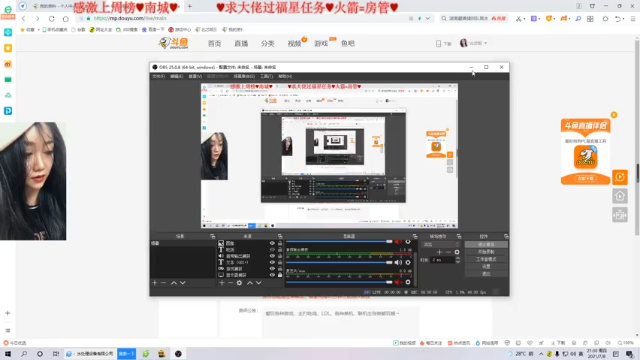Toggle visibility eye of audio output capture source
The width and height of the screenshot is (640, 360).
272,256
